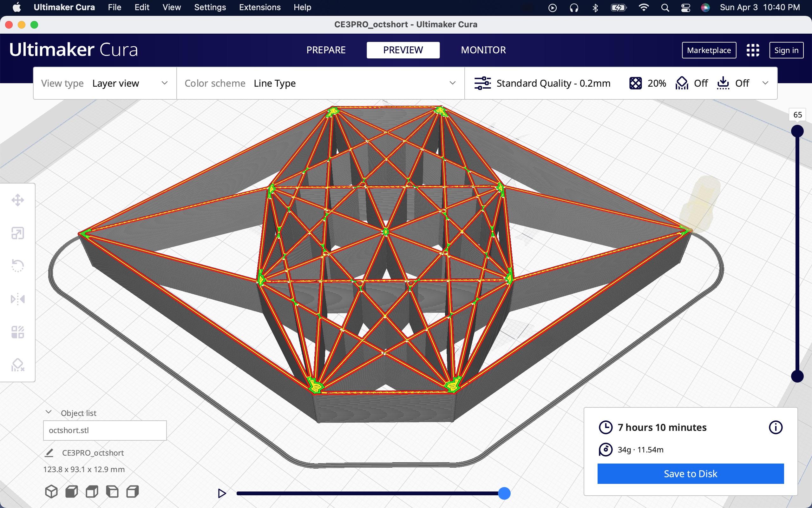Select the PREVIEW stage tab

coord(403,50)
